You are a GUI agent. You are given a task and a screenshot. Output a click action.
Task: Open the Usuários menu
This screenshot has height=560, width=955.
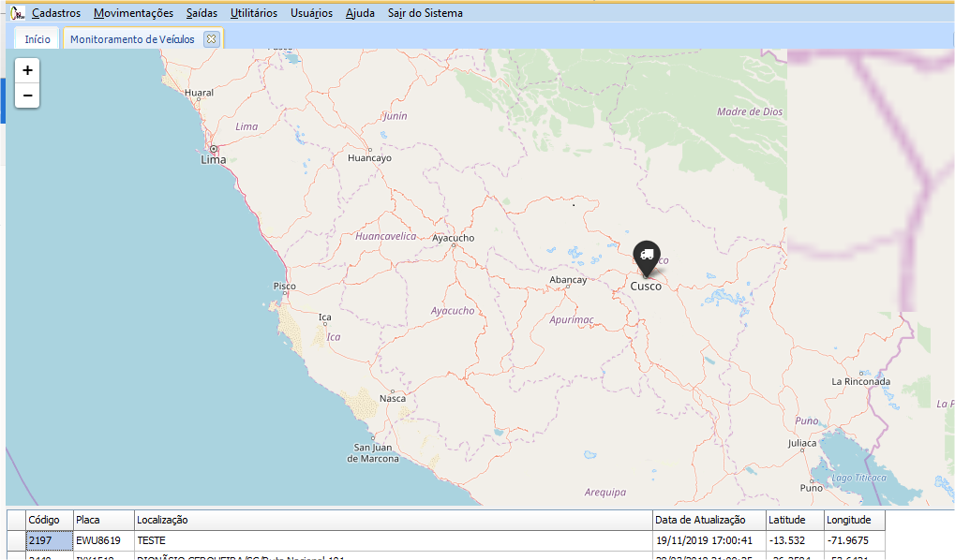coord(311,13)
